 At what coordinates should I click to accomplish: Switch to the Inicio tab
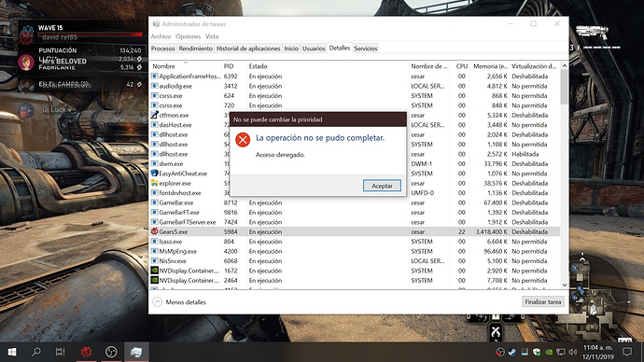coord(291,49)
